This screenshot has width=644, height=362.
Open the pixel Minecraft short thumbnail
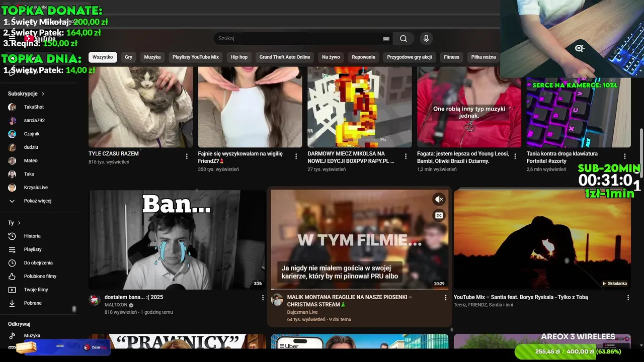(x=359, y=107)
